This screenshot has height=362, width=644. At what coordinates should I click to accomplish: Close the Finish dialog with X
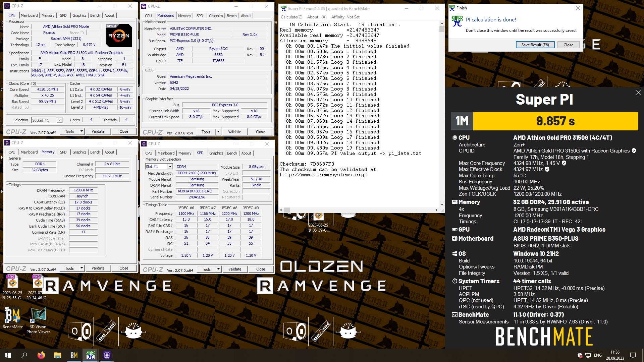pyautogui.click(x=578, y=8)
